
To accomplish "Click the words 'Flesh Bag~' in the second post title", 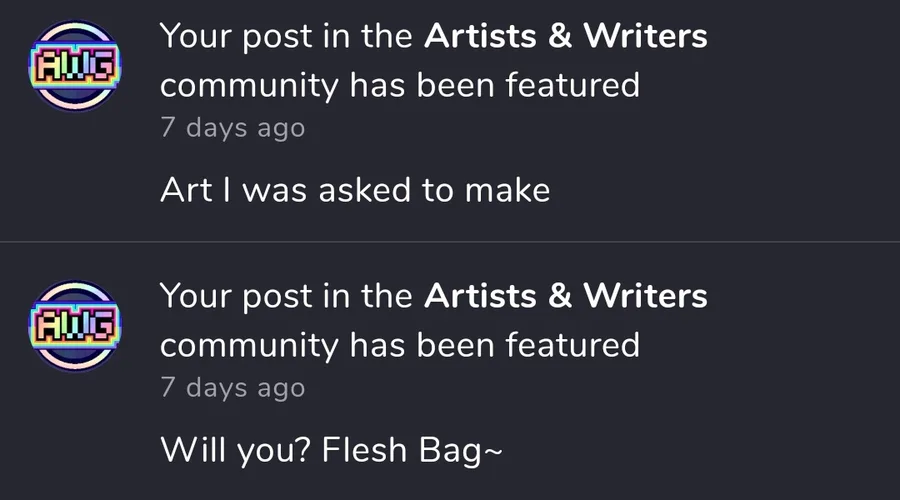I will 412,450.
